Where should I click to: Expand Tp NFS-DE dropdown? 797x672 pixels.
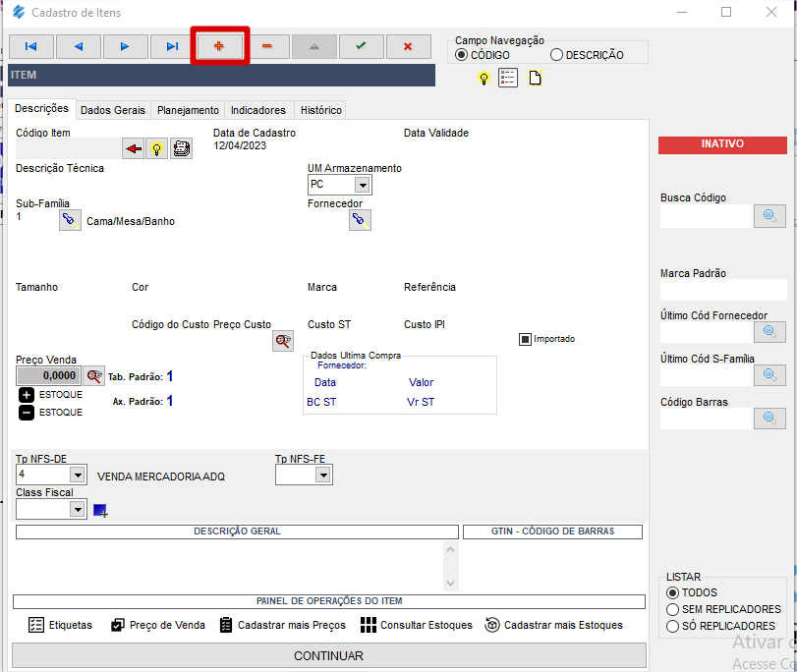(x=78, y=476)
